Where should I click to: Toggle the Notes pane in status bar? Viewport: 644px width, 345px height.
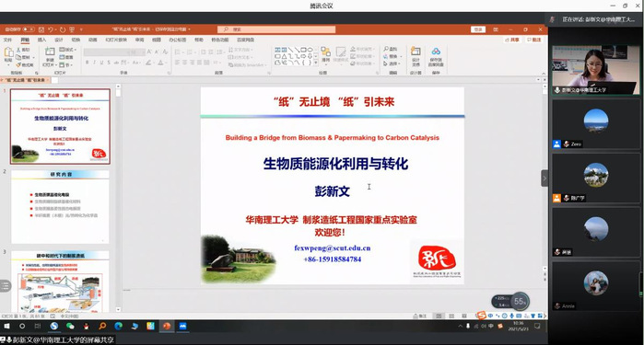click(x=420, y=316)
